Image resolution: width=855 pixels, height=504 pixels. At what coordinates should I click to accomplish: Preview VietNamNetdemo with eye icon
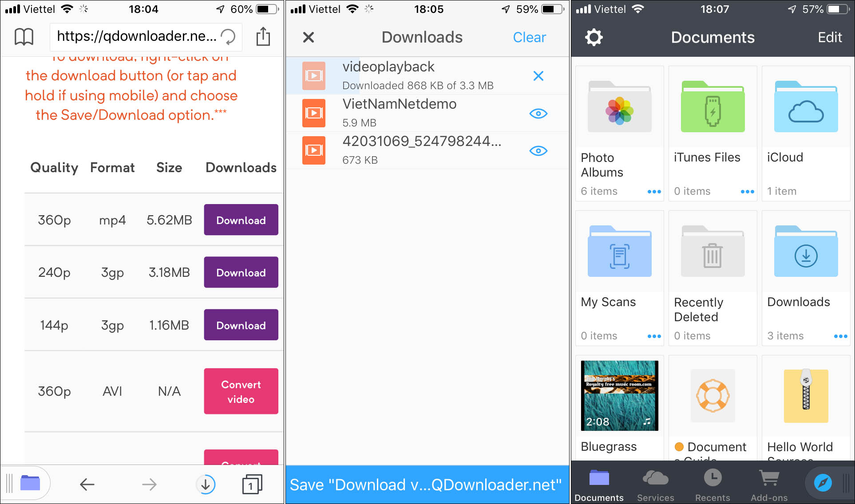pyautogui.click(x=538, y=114)
